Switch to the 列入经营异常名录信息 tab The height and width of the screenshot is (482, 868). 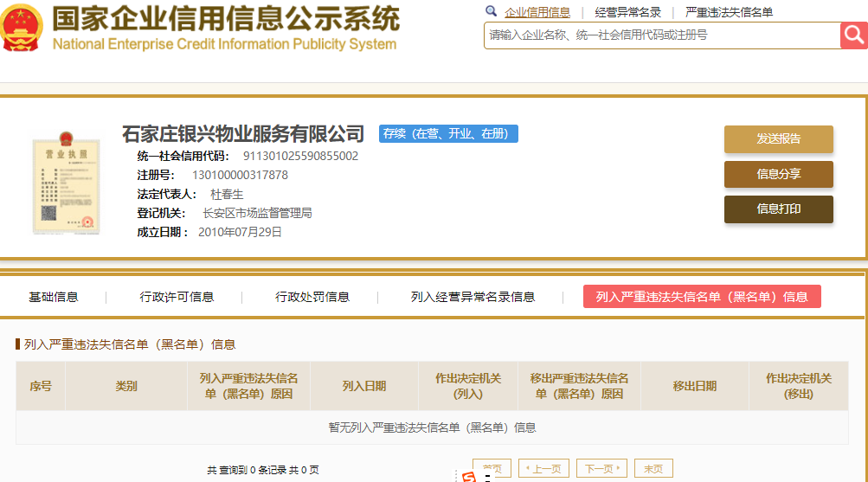click(x=473, y=297)
